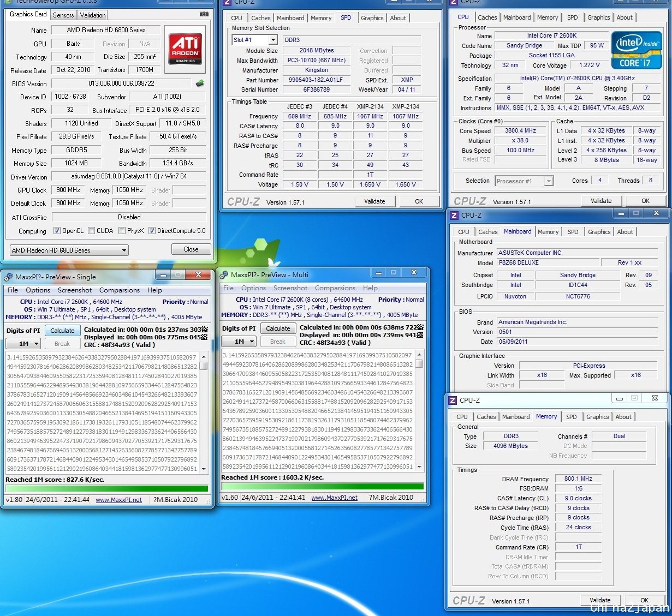Click the Intel Core i7 2600K name value
672x616 pixels.
click(551, 36)
